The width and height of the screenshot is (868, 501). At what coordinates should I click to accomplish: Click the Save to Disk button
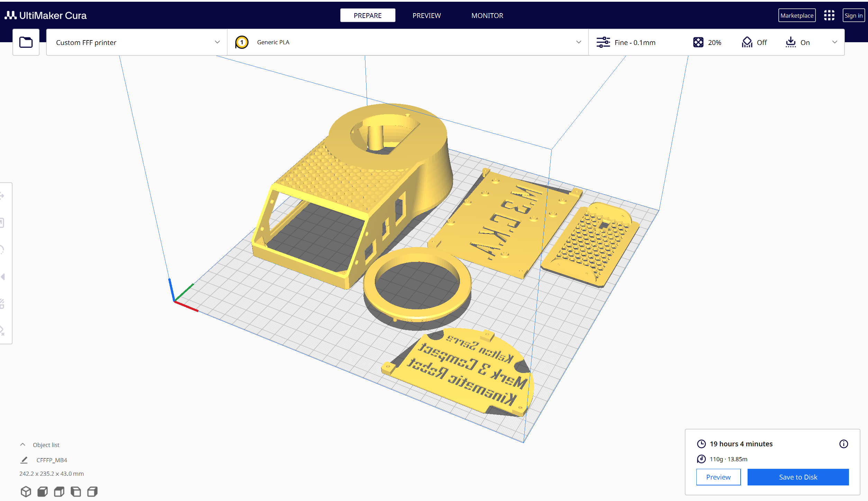point(798,477)
